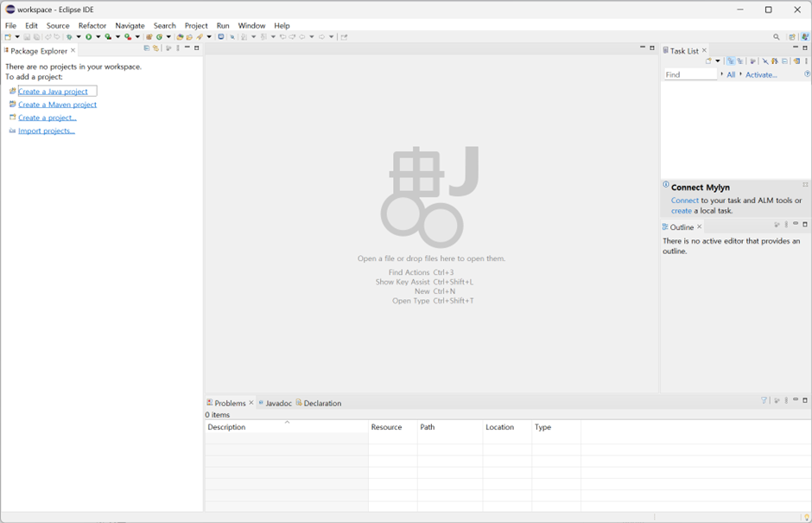Click the Synchronize Changed icon in Task List
The image size is (812, 523).
[796, 61]
